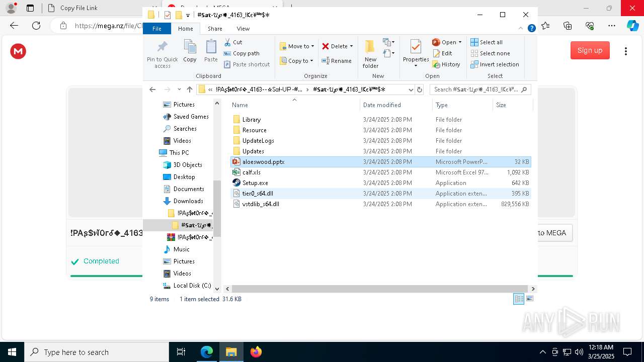Open the notification center icon
644x362 pixels.
(x=627, y=352)
